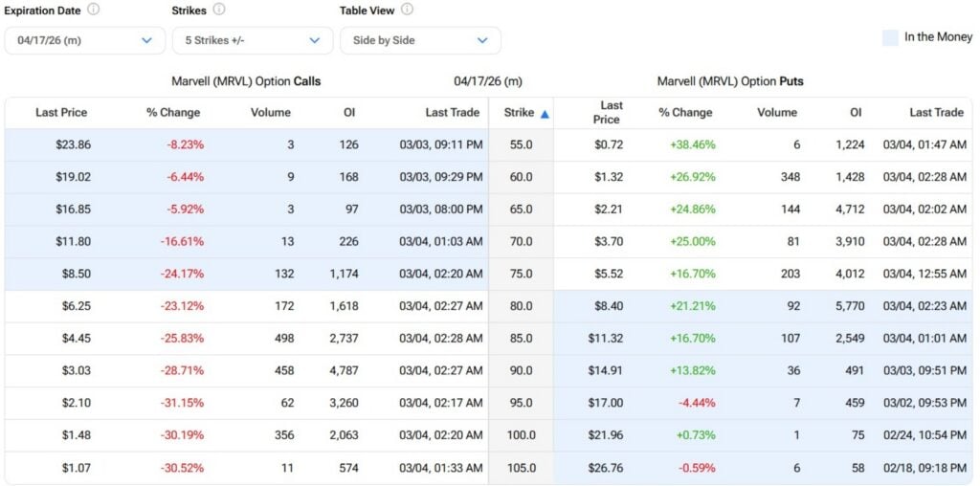Click the $8.50 call price at 75 strike
Screen dimensions: 980x486
[x=76, y=274]
